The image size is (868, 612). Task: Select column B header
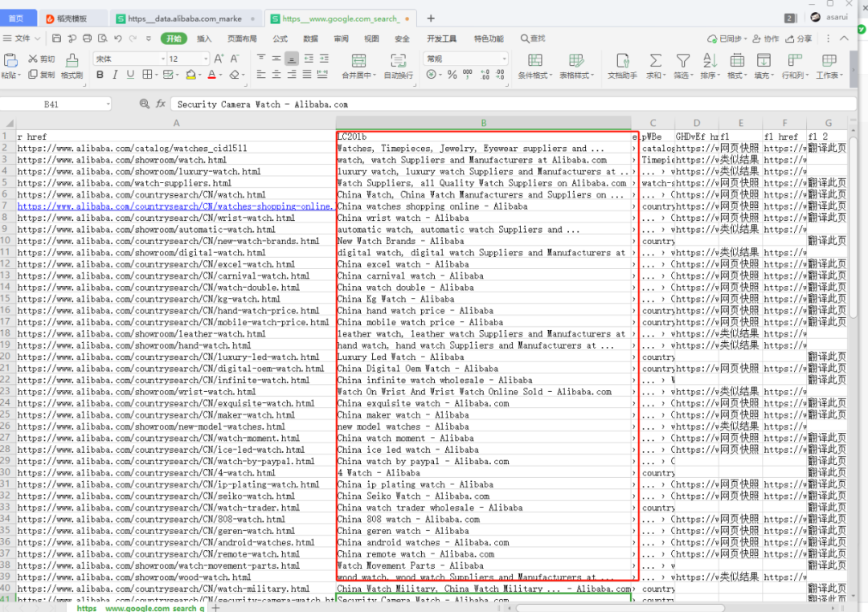click(x=483, y=123)
